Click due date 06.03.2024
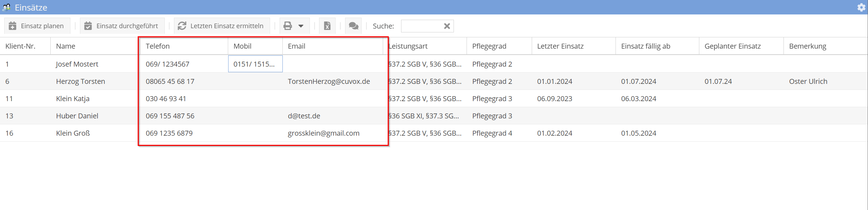The height and width of the screenshot is (210, 868). (639, 99)
